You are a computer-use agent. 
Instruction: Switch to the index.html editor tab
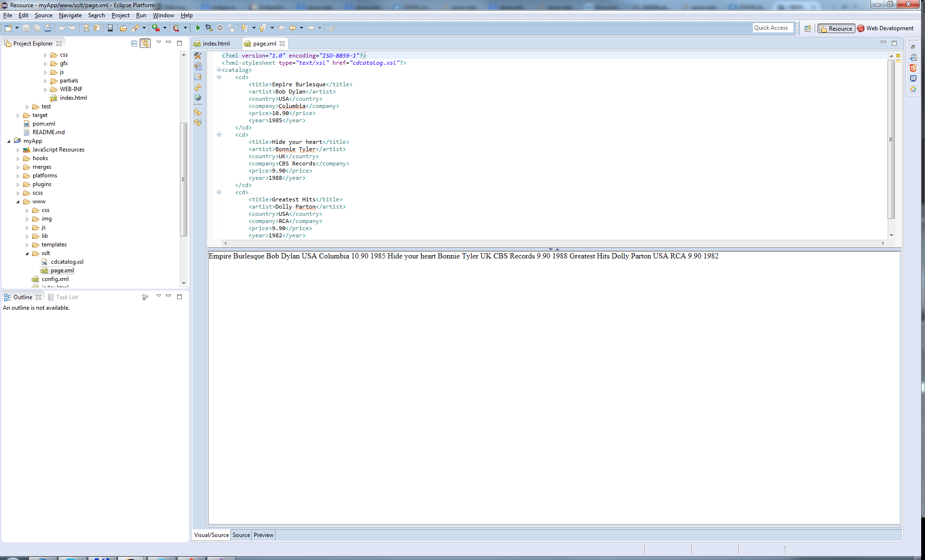216,44
